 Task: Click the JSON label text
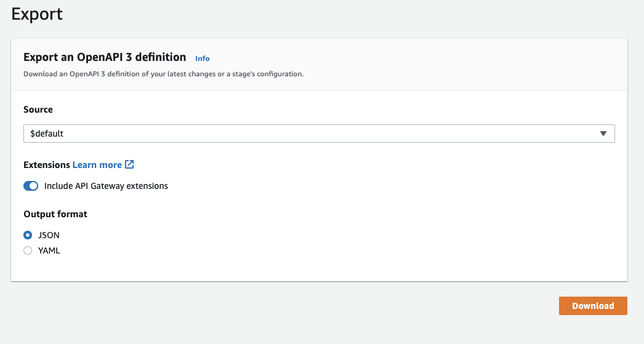pos(49,235)
